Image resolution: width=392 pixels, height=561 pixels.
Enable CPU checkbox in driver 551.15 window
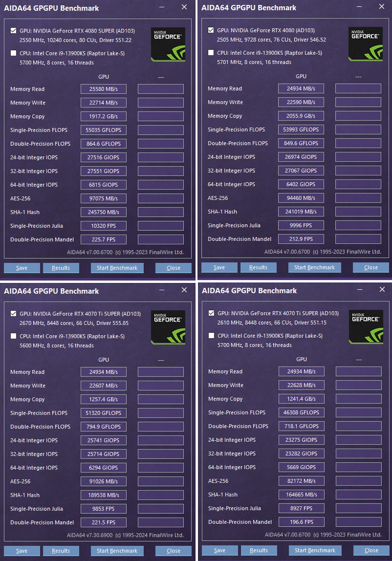[x=211, y=336]
